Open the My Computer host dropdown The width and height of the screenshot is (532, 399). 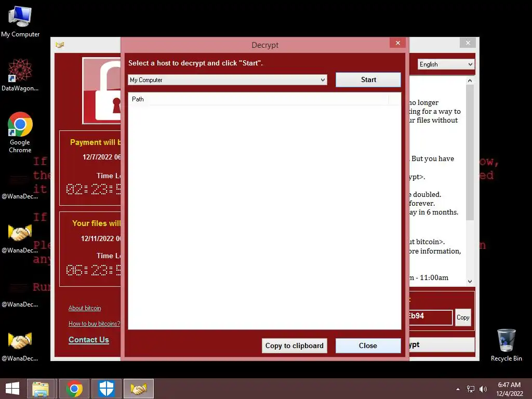[x=228, y=79]
